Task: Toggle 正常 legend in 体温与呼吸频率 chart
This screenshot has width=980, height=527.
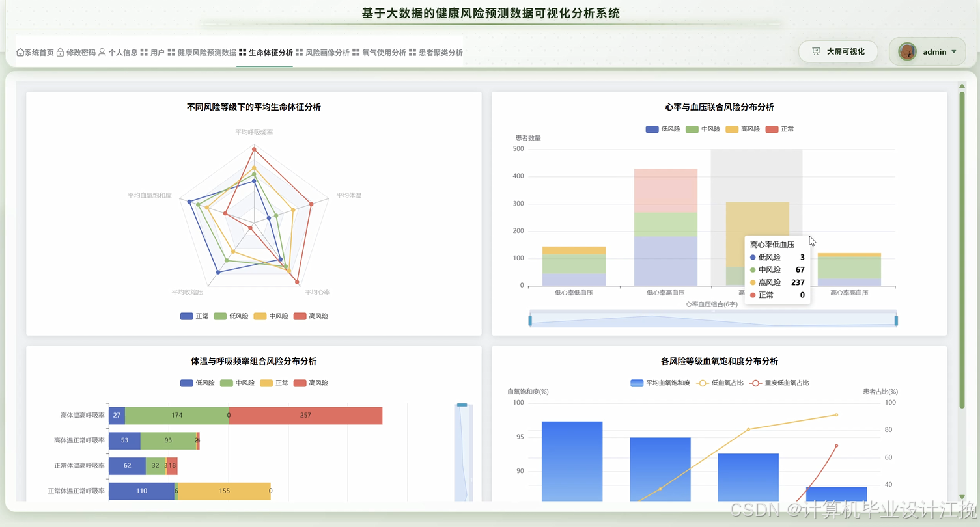Action: (x=275, y=383)
